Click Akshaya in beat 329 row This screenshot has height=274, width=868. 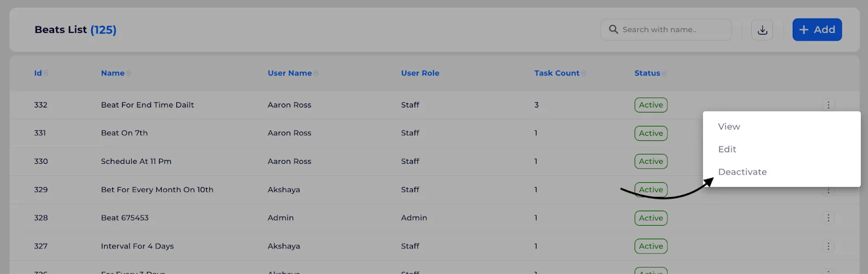coord(284,190)
